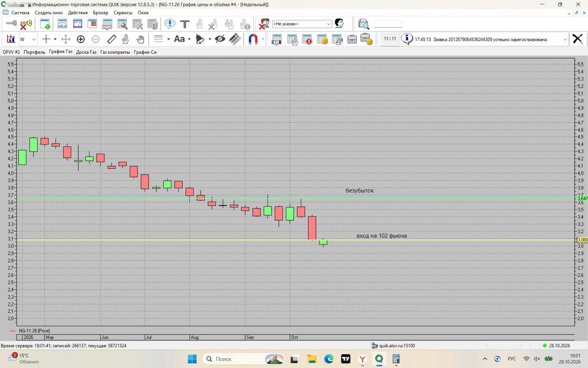Open the W timeframe interval dropdown
The image size is (588, 368).
[28, 39]
